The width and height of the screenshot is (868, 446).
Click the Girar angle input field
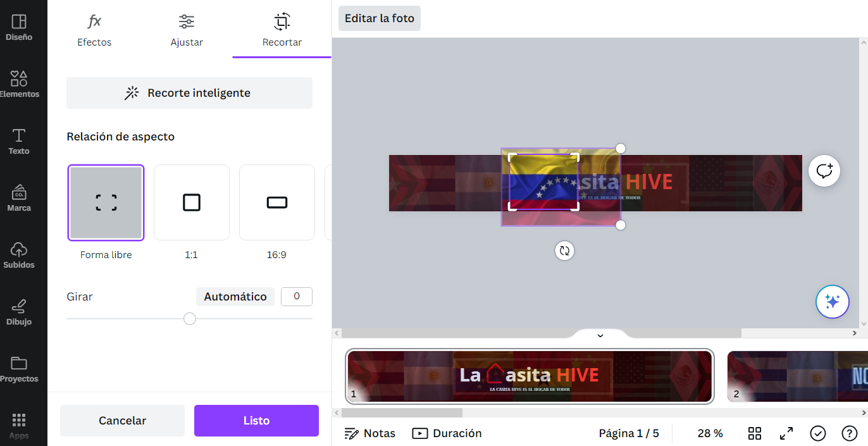tap(297, 297)
